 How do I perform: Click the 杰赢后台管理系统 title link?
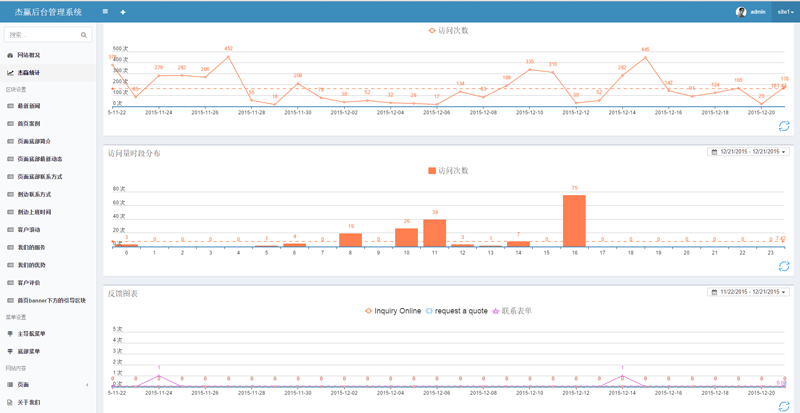(48, 12)
